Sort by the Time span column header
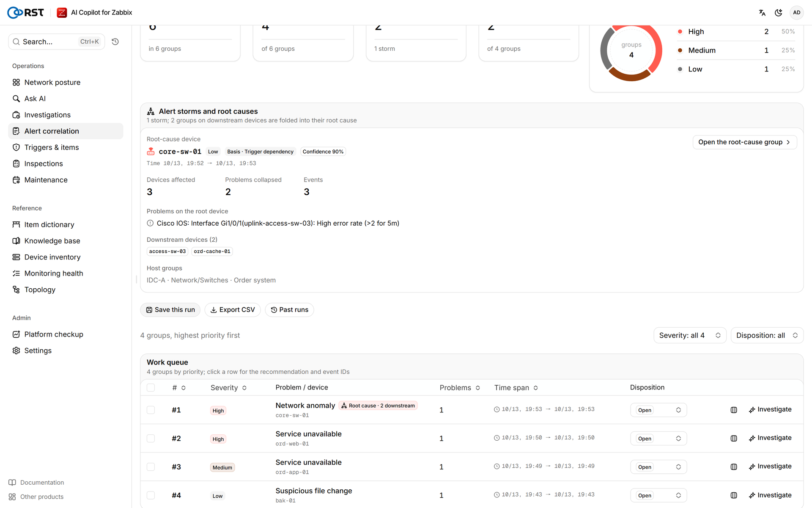Viewport: 812px width, 508px height. [x=516, y=387]
